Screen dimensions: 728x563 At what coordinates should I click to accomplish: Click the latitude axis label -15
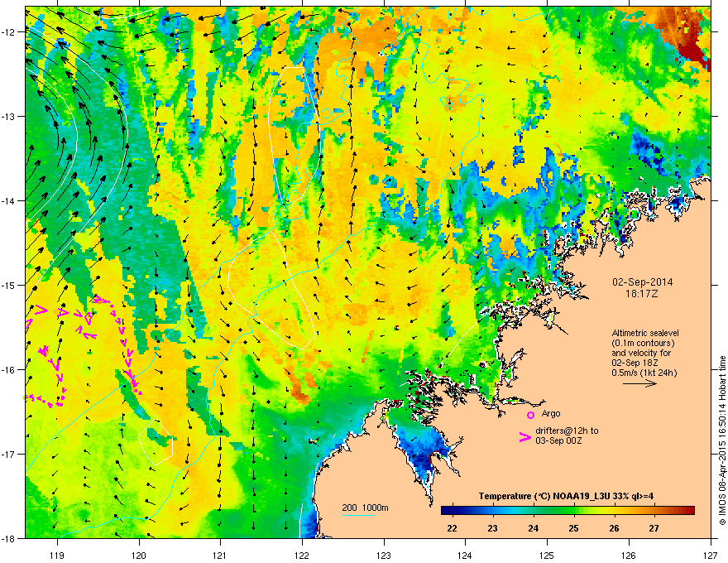(x=8, y=285)
